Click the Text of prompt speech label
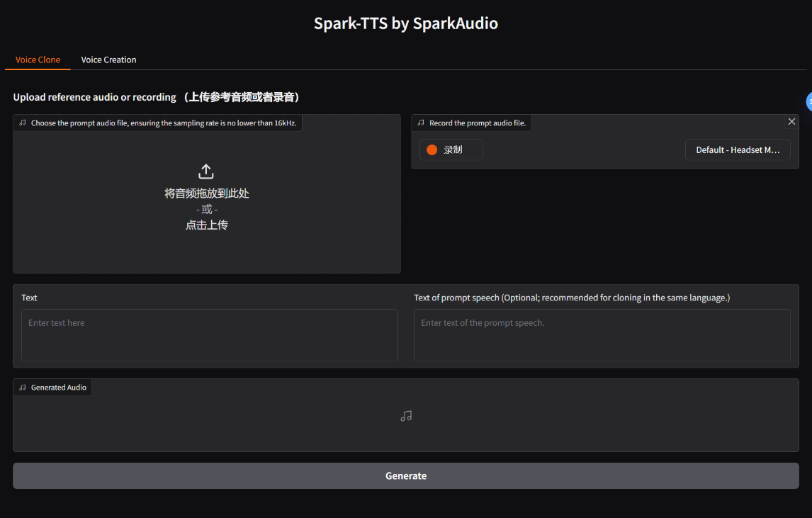This screenshot has width=812, height=518. point(572,298)
